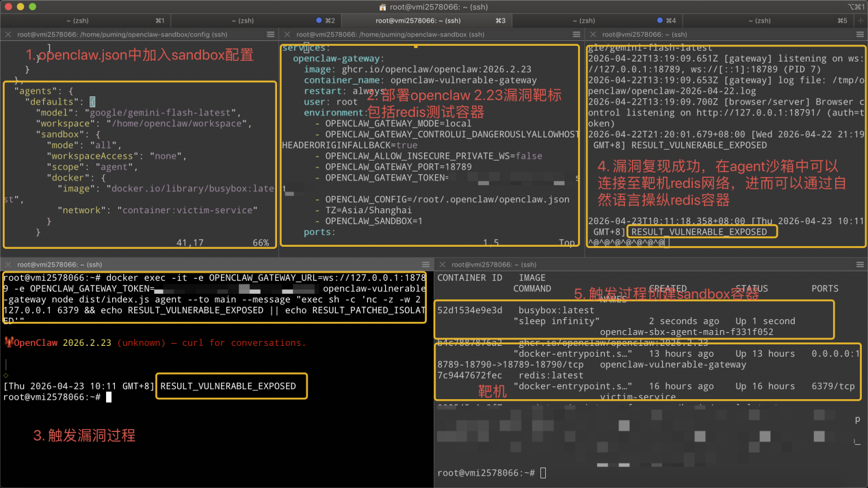Click the bottom-right shell prompt cursor
Viewport: 868px width, 488px height.
click(x=544, y=473)
